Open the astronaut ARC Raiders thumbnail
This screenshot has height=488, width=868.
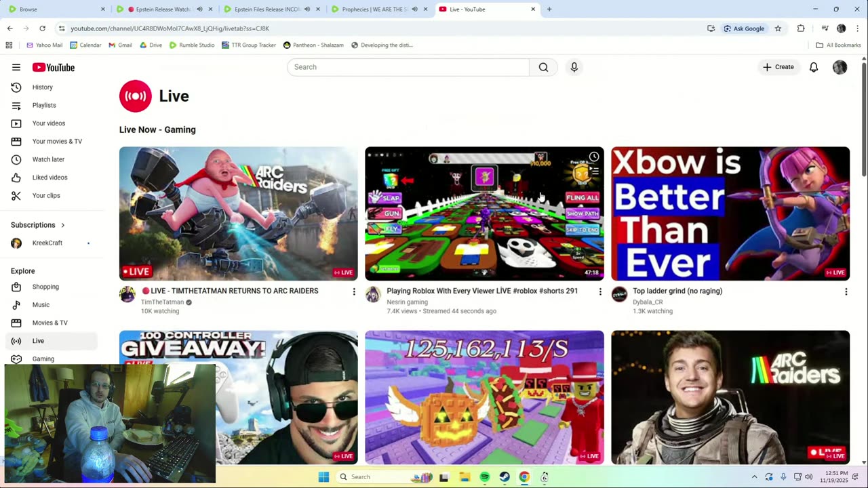730,397
